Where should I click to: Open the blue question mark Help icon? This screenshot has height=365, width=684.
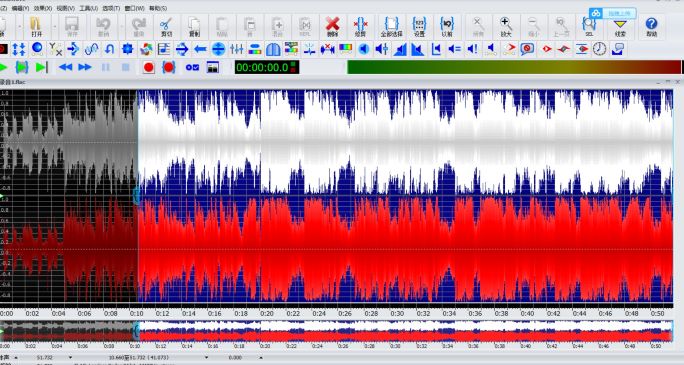coord(651,27)
